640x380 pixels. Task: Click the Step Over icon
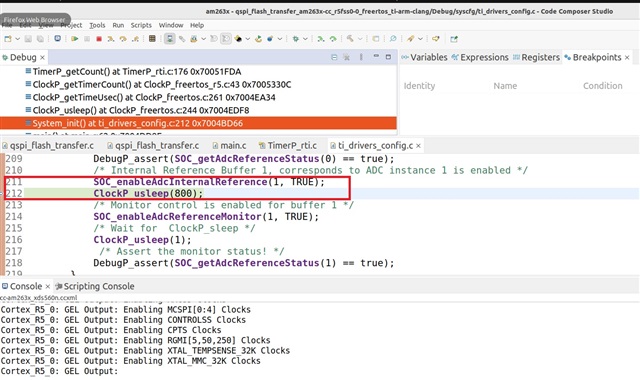[x=123, y=39]
